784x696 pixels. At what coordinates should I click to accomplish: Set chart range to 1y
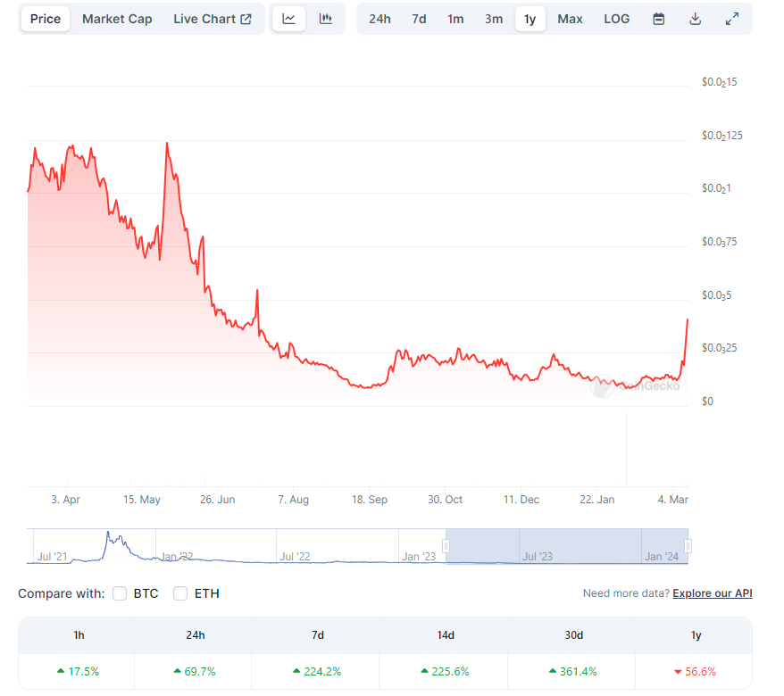(530, 19)
